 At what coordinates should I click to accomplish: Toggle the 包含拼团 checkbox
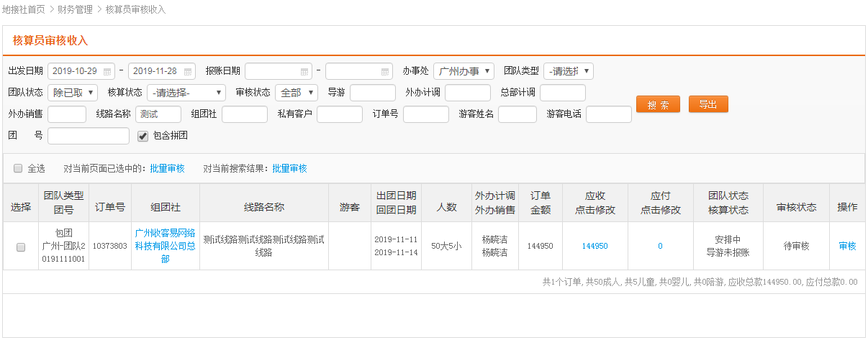tap(143, 136)
